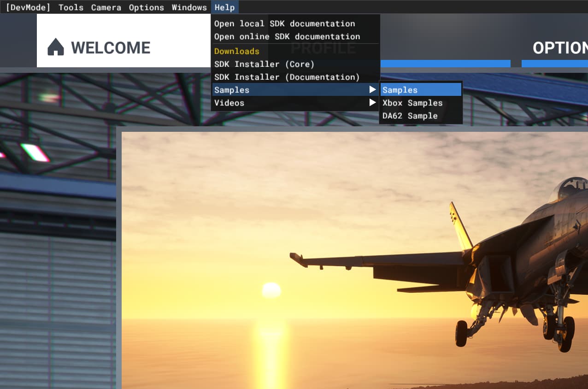Select Xbox Samples in the submenu
The width and height of the screenshot is (588, 389).
421,103
